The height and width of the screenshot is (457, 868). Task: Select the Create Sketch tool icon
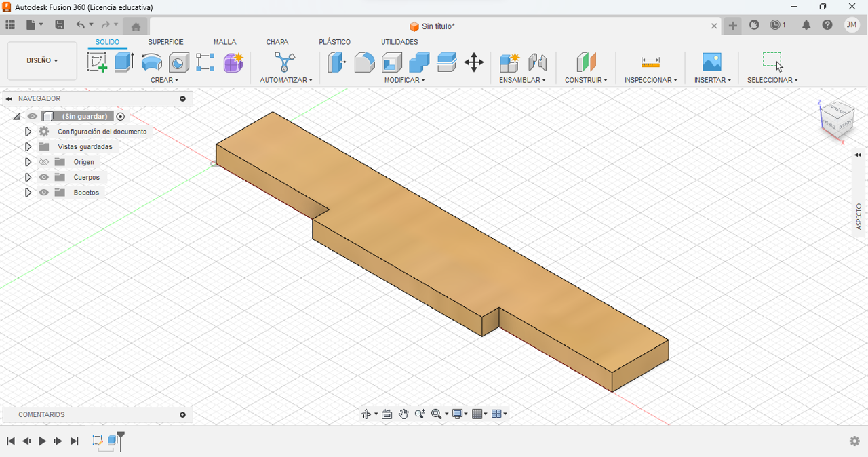[x=97, y=62]
